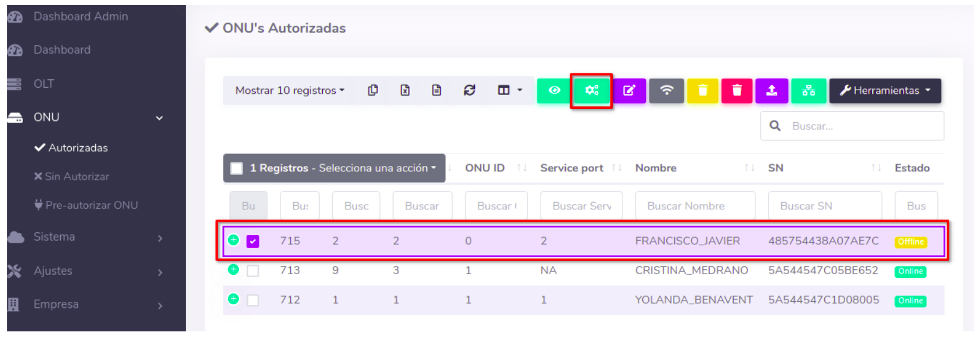980x338 pixels.
Task: Open Sin Autorizar in the sidebar
Action: 76,176
